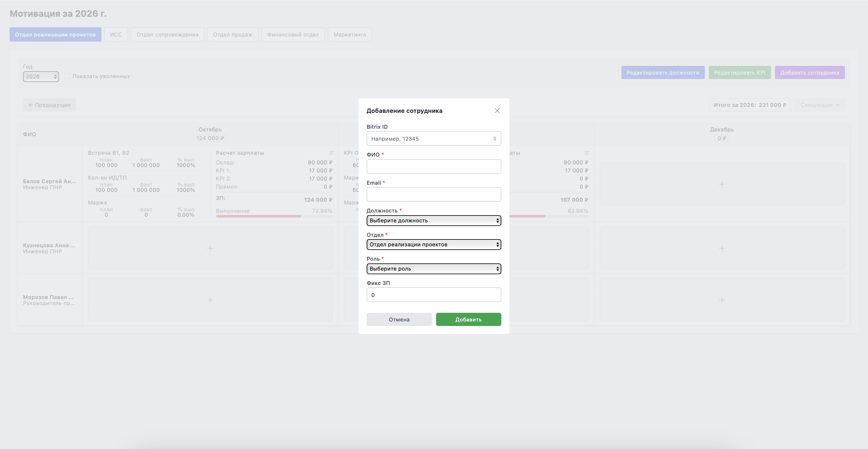Focus the Email input field
Viewport: 868px width, 449px height.
coord(434,195)
